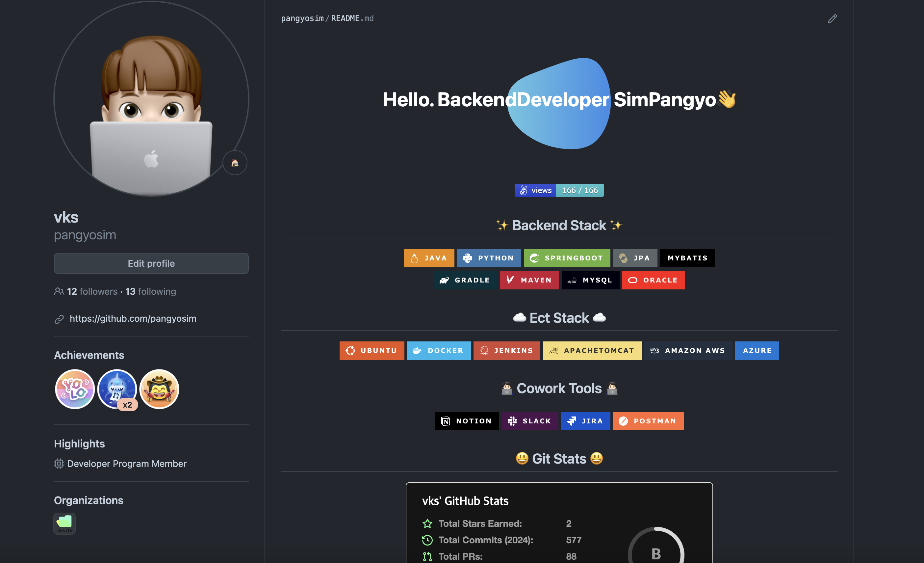The width and height of the screenshot is (924, 563).
Task: Open the 12 followers link
Action: point(92,291)
